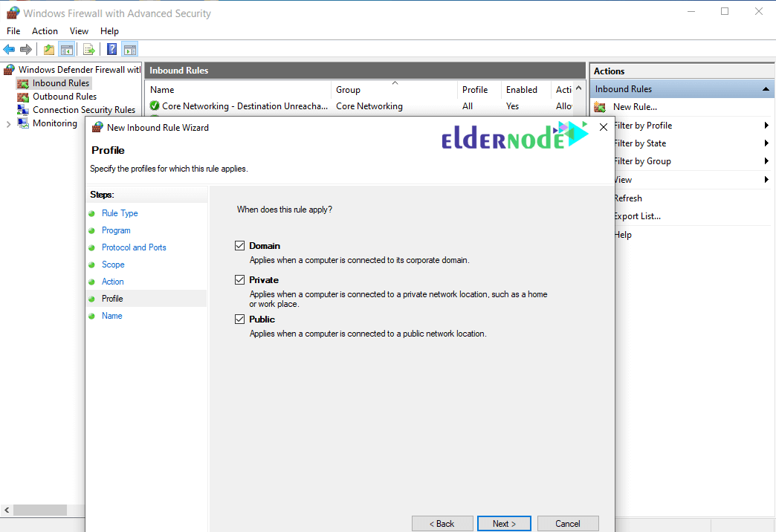Click the Back arrow toolbar icon
Image resolution: width=776 pixels, height=532 pixels.
pos(9,50)
